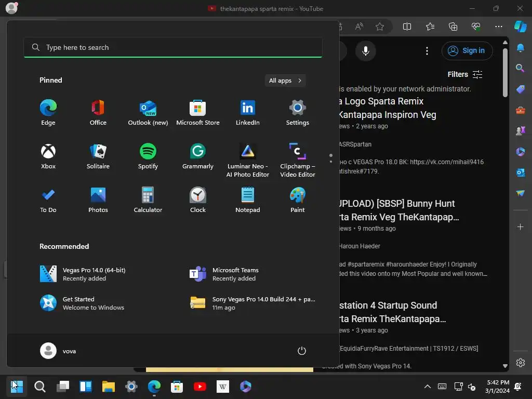Add an app to Edge sidebar
This screenshot has width=532, height=399.
tap(520, 227)
